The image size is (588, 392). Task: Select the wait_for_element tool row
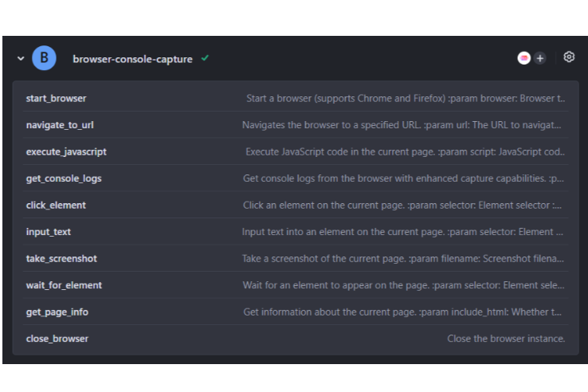64,285
